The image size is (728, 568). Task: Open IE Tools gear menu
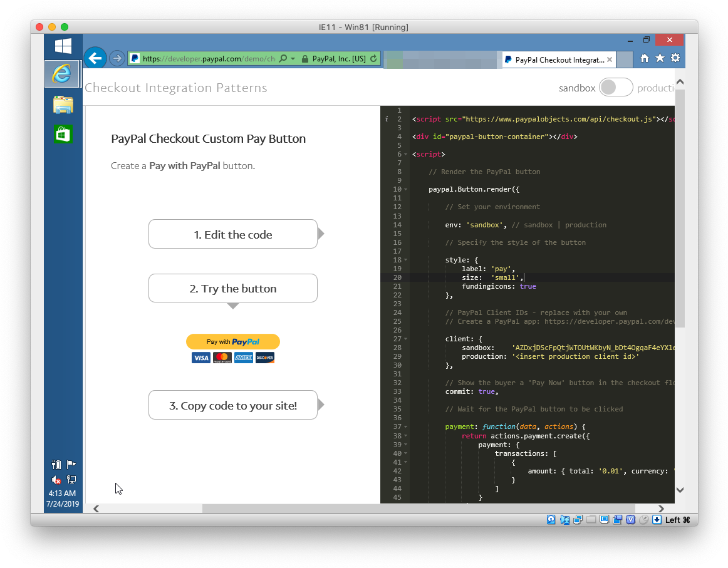675,58
